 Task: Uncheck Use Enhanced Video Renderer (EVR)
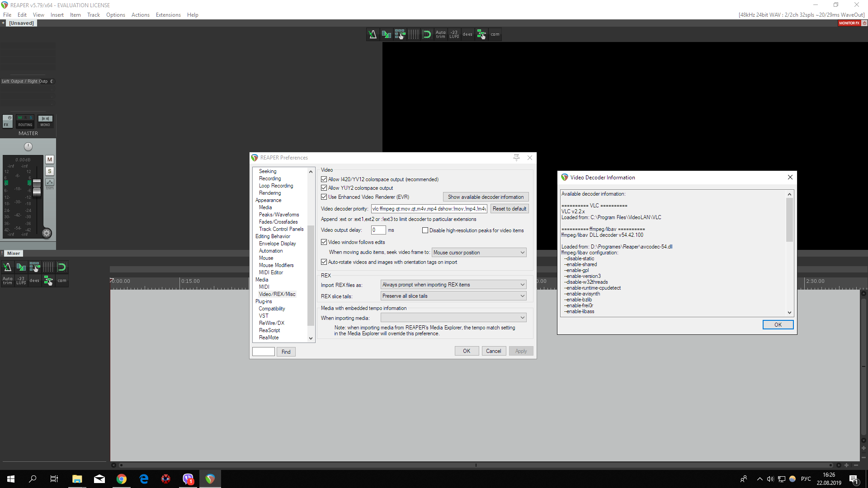tap(324, 197)
